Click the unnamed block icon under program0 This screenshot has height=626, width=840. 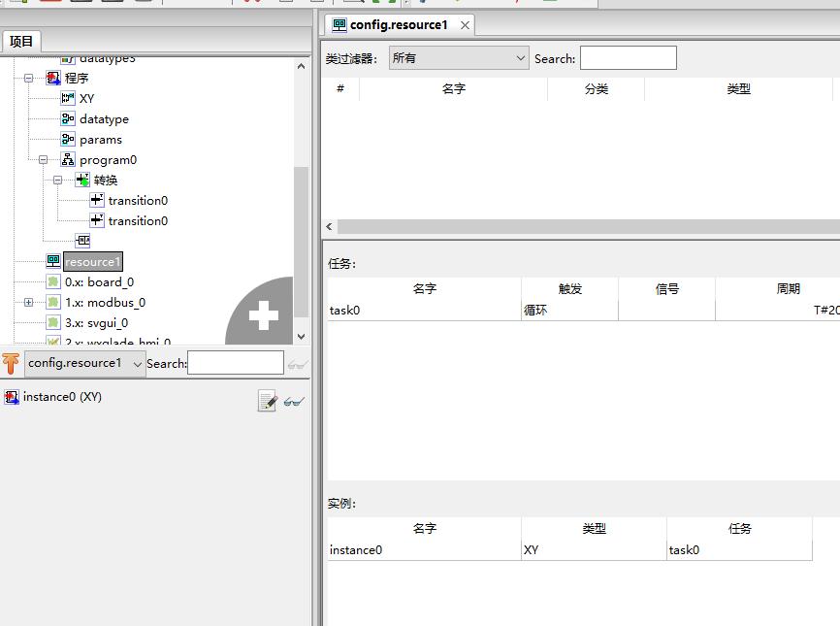[x=82, y=241]
